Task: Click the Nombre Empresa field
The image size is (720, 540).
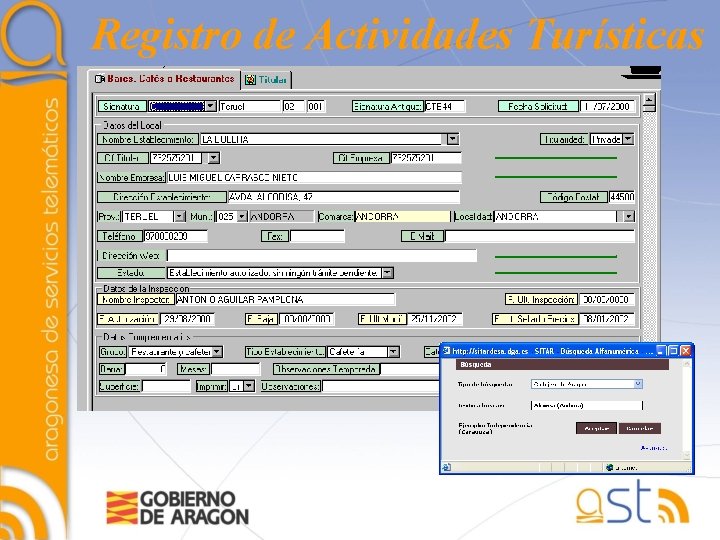Action: pos(314,178)
